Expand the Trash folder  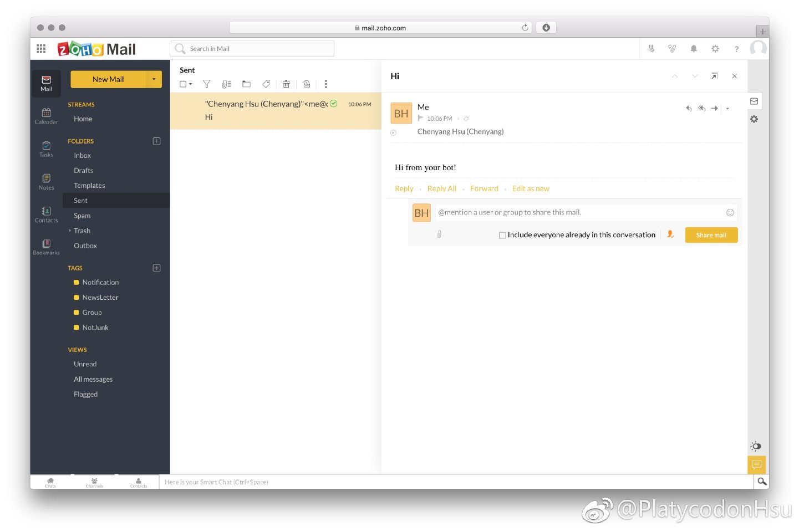(x=70, y=231)
